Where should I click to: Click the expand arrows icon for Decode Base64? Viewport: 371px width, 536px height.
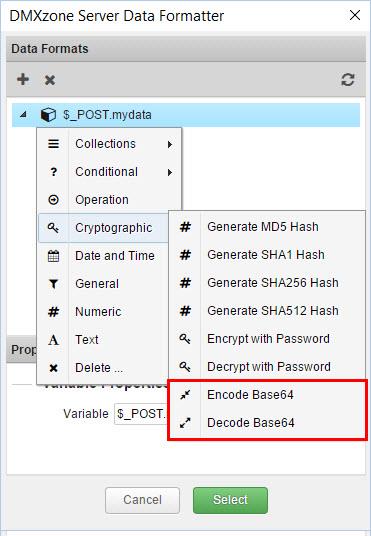point(185,423)
